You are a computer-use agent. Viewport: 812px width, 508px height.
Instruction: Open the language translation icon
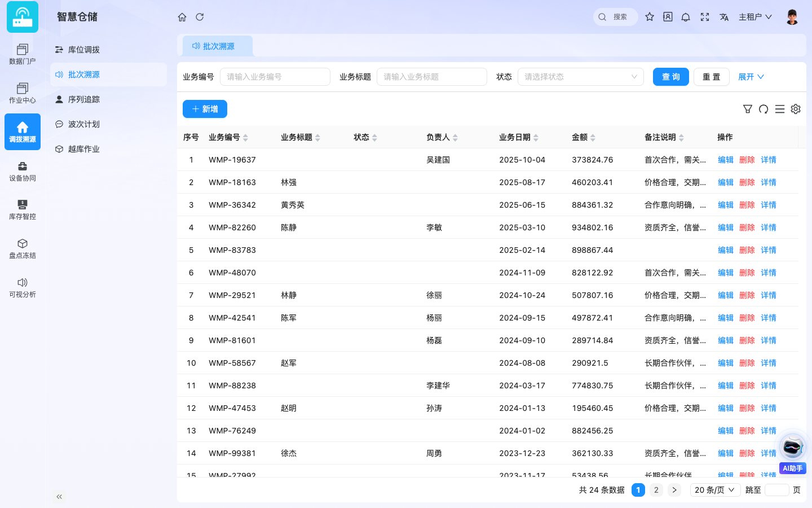[x=724, y=17]
